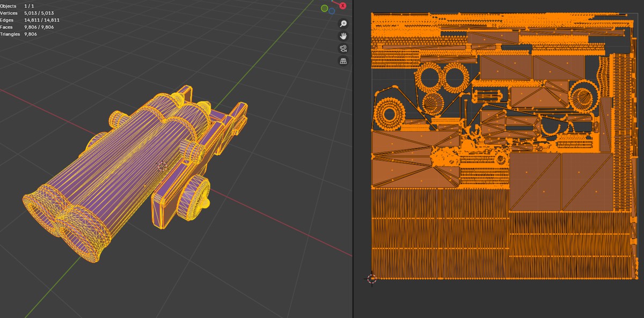Screen dimensions: 644x318
Task: Click the green negative-Y axis gizmo circle
Action: pyautogui.click(x=325, y=8)
